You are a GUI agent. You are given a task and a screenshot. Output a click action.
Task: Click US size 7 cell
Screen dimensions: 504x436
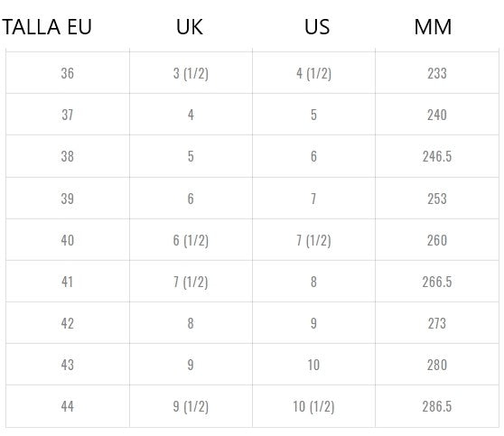[x=313, y=199]
